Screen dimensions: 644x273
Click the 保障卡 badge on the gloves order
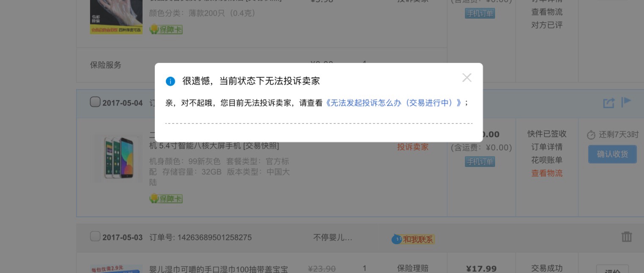coord(166,30)
